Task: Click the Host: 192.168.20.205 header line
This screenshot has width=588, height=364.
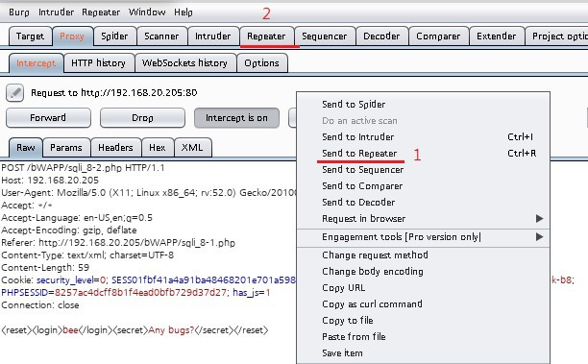Action: click(50, 181)
